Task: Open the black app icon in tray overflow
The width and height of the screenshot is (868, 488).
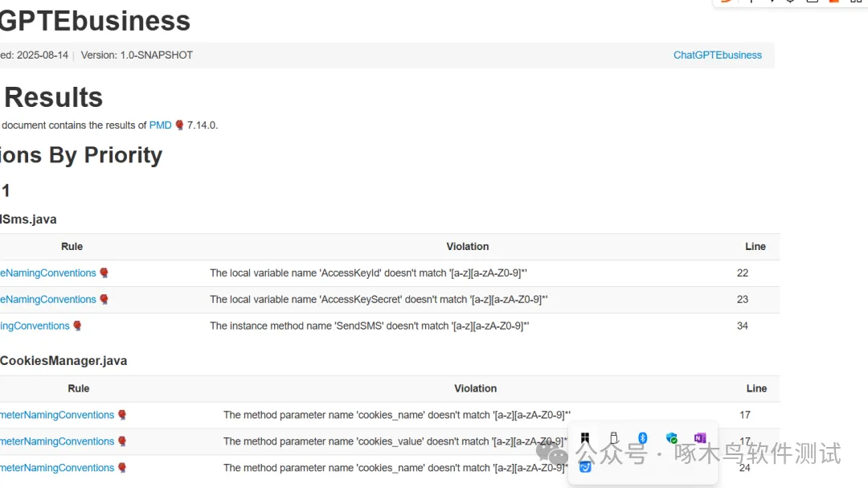Action: (x=585, y=438)
